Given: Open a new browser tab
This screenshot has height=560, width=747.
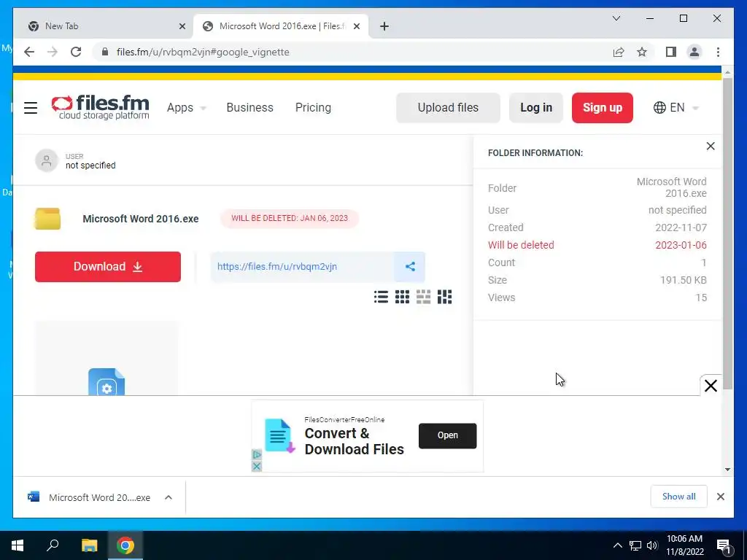Looking at the screenshot, I should click(x=384, y=26).
